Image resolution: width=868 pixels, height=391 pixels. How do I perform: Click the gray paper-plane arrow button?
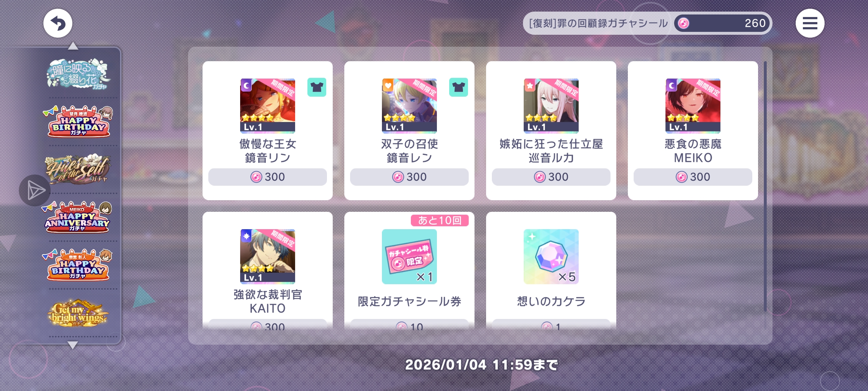(x=35, y=190)
